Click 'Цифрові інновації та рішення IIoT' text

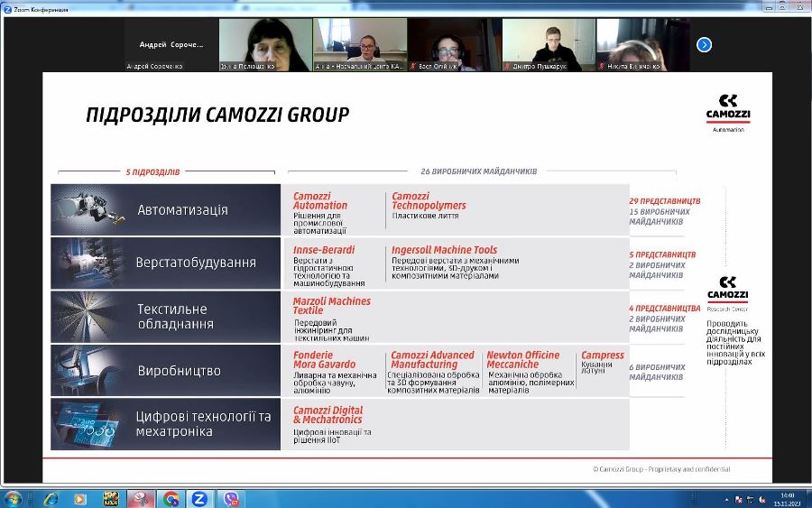pos(332,436)
